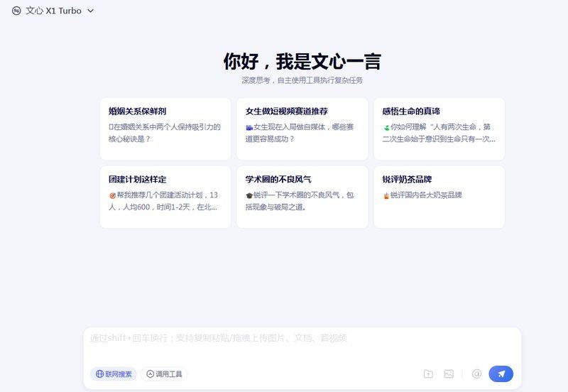Click the icon beside 调用工具
This screenshot has width=568, height=392.
click(150, 374)
